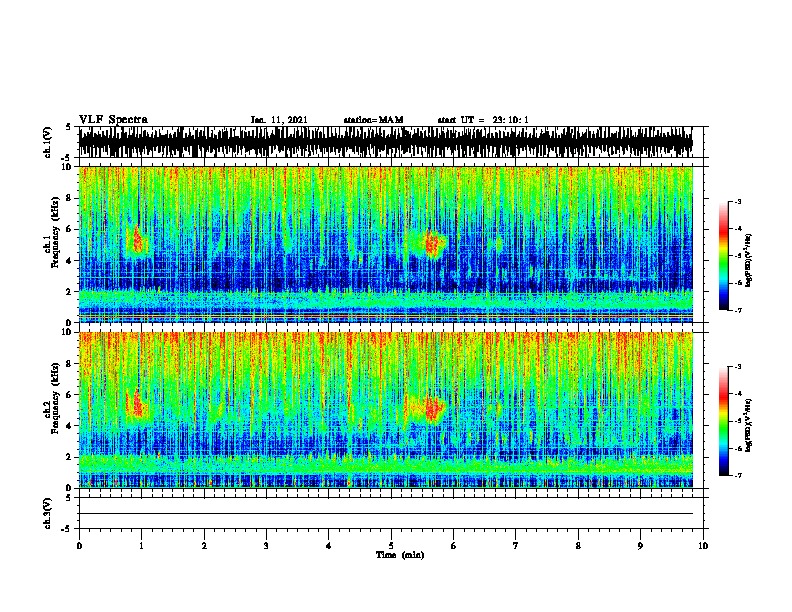Click the red burst near 5.6 min in ch.2 spectrogram
The height and width of the screenshot is (612, 792).
[x=432, y=409]
